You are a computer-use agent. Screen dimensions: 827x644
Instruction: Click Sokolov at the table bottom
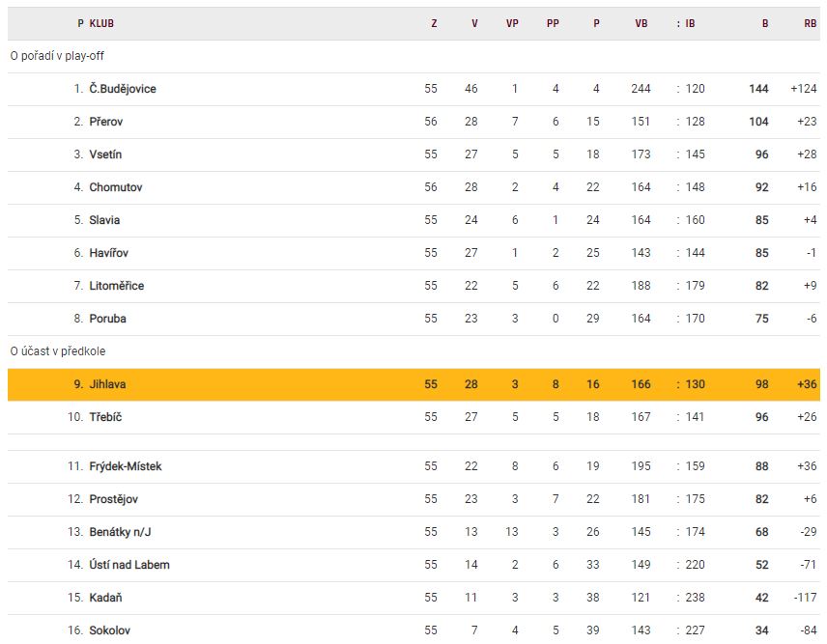point(110,630)
